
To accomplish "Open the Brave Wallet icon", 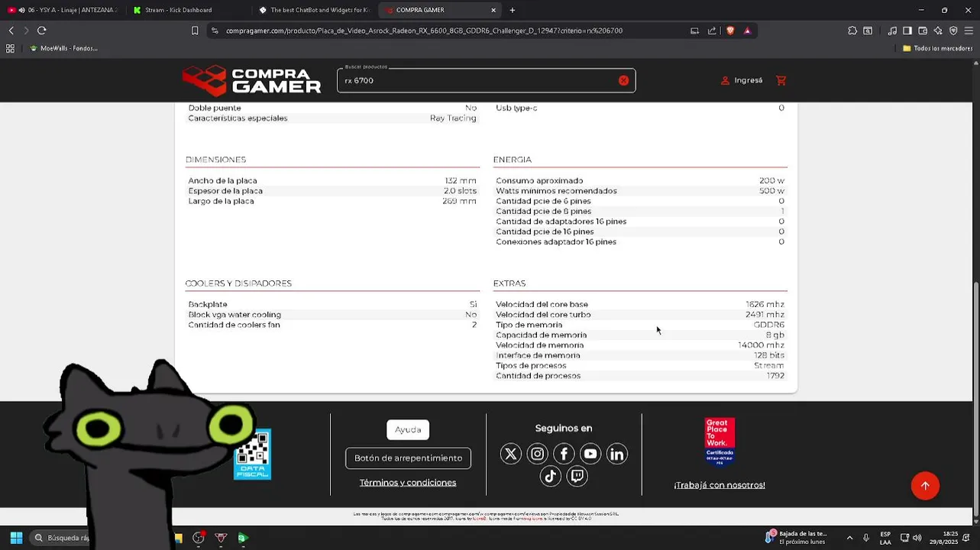I will (923, 31).
